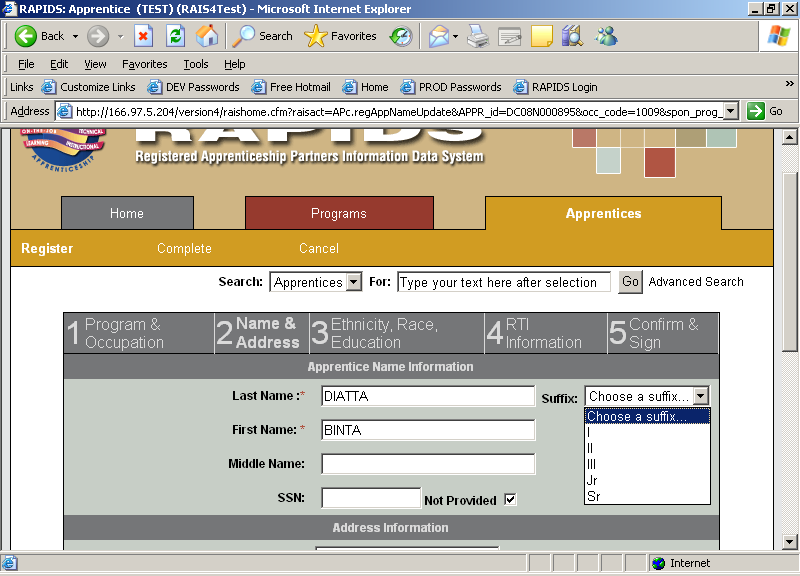Select Jr from suffix list
Screen dimensions: 800x576
[x=593, y=480]
